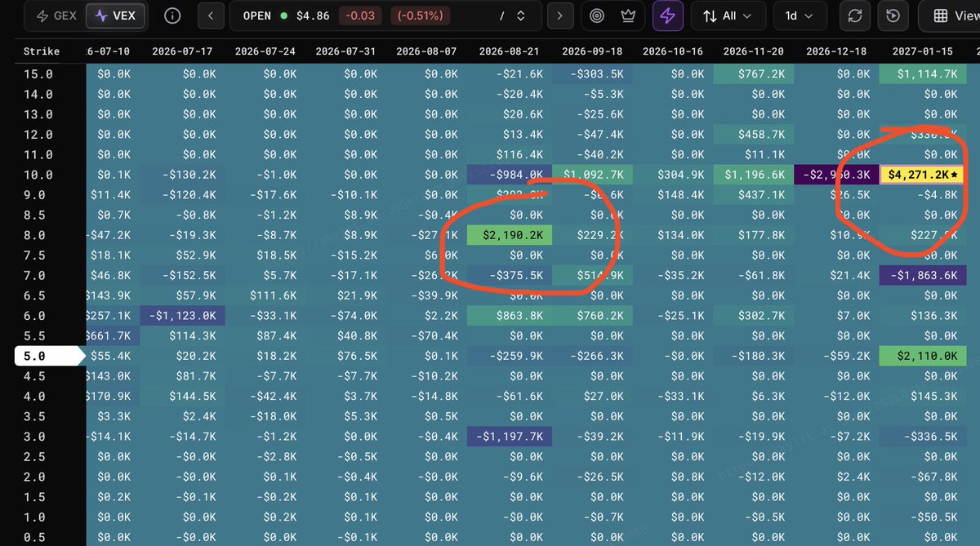The width and height of the screenshot is (980, 546).
Task: Click the Strike column header
Action: pyautogui.click(x=41, y=51)
